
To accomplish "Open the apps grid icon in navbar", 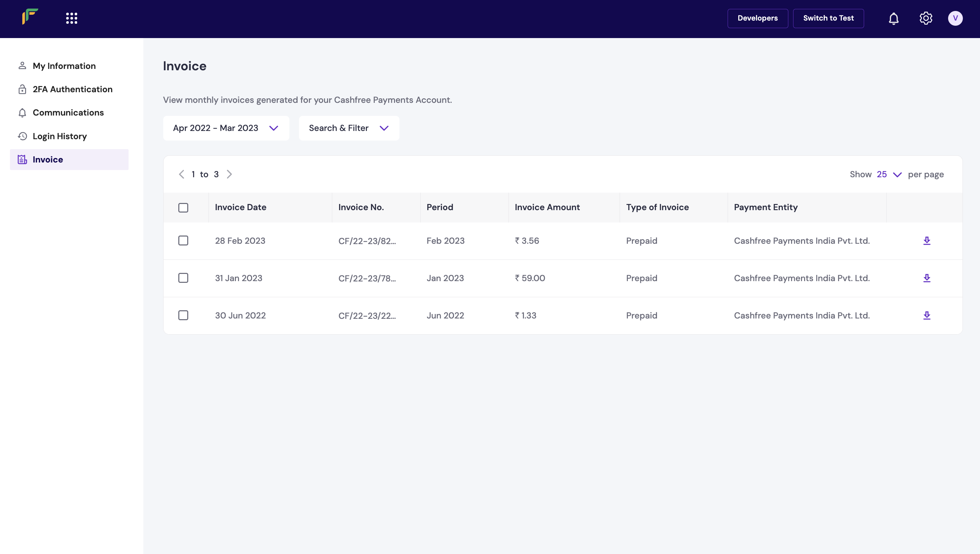I will click(71, 18).
